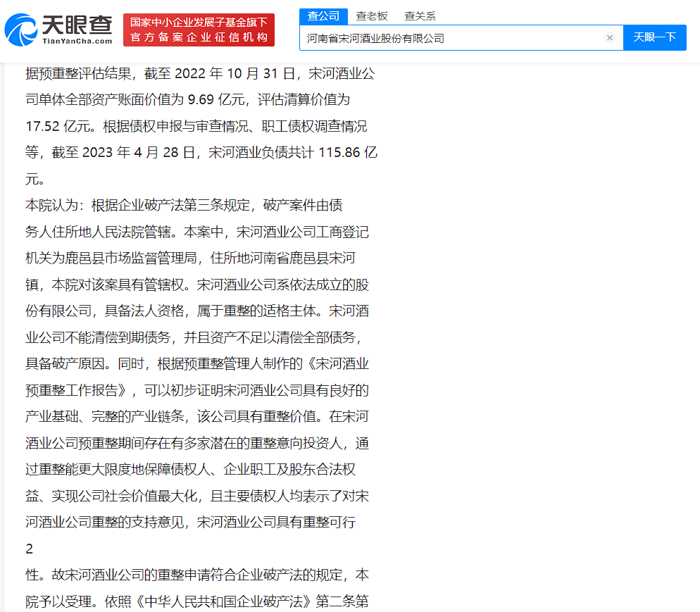The width and height of the screenshot is (700, 612).
Task: Click the line starting 司单体全部资产账面价值
Action: (x=187, y=100)
